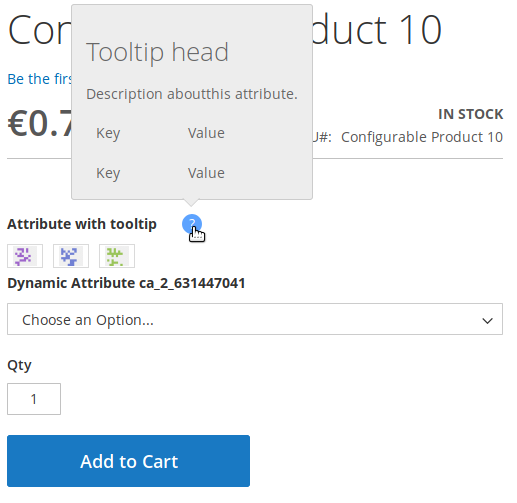Select the blue pattern swatch option
Image resolution: width=517 pixels, height=503 pixels.
71,256
